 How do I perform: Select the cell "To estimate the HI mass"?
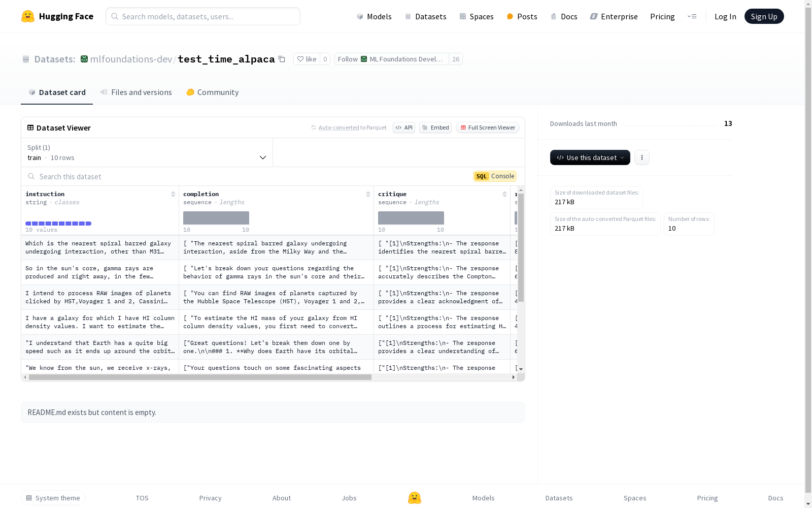pos(277,322)
